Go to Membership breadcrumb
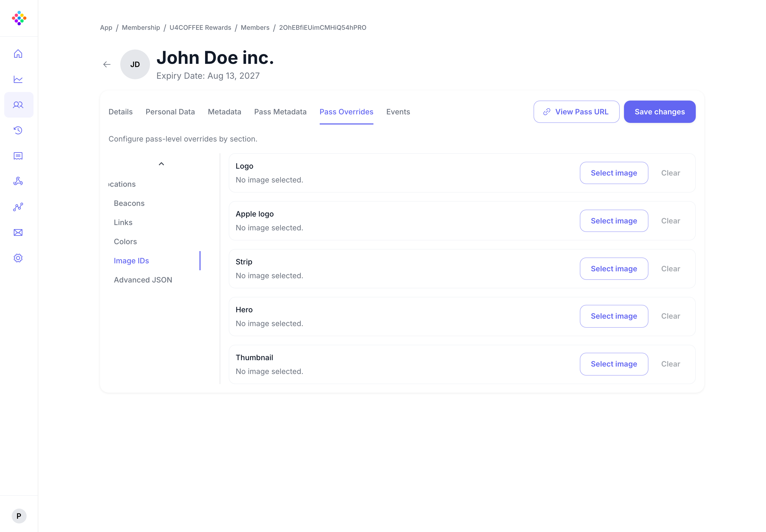Screen dimensions: 766x532 point(141,28)
